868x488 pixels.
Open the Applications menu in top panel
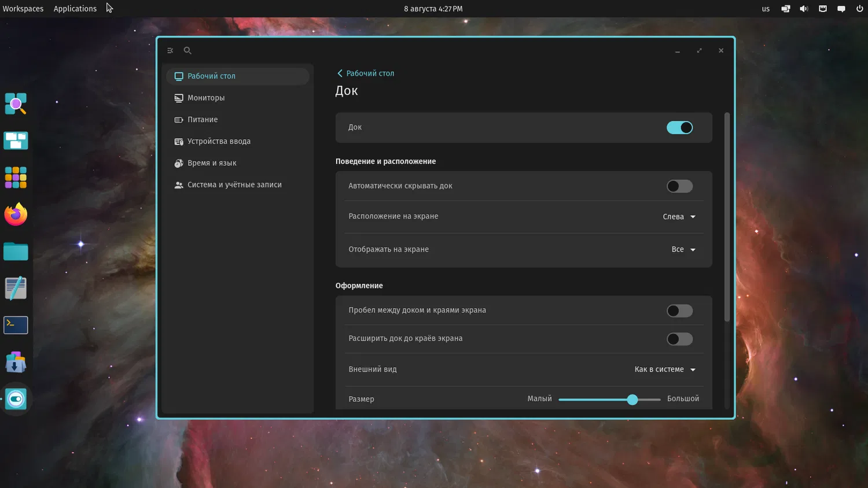pos(75,9)
